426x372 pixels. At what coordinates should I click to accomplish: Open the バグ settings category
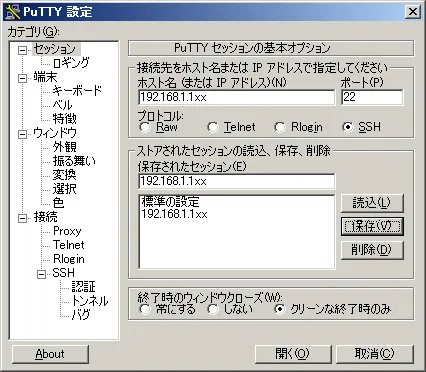pyautogui.click(x=81, y=314)
